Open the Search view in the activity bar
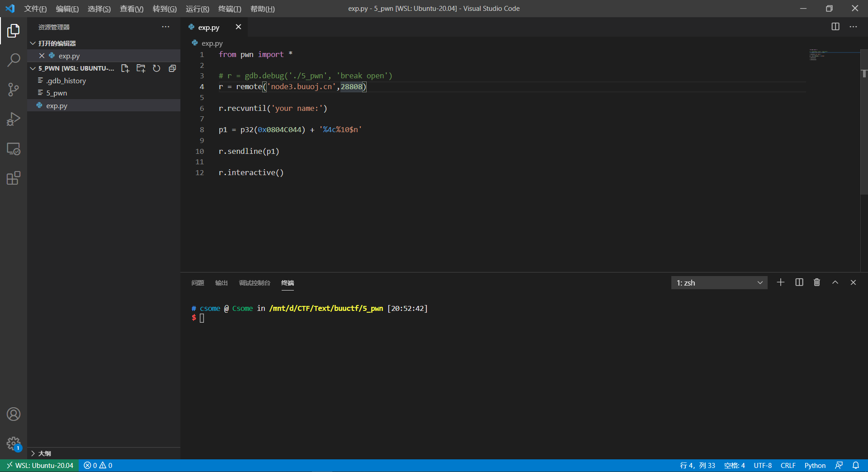868x472 pixels. 14,60
